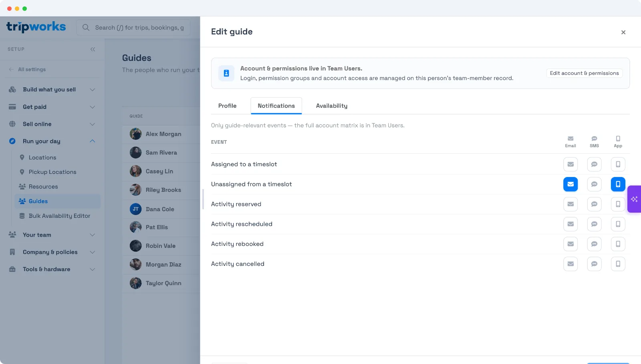This screenshot has width=641, height=364.
Task: Open the purple AI assistant sparkle button
Action: point(634,199)
